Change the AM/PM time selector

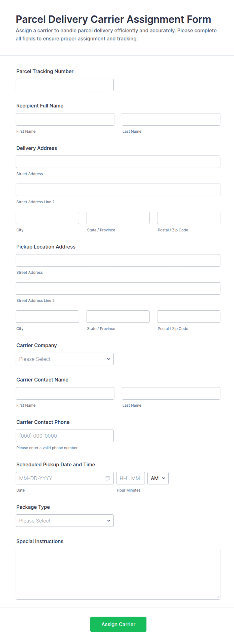point(158,478)
